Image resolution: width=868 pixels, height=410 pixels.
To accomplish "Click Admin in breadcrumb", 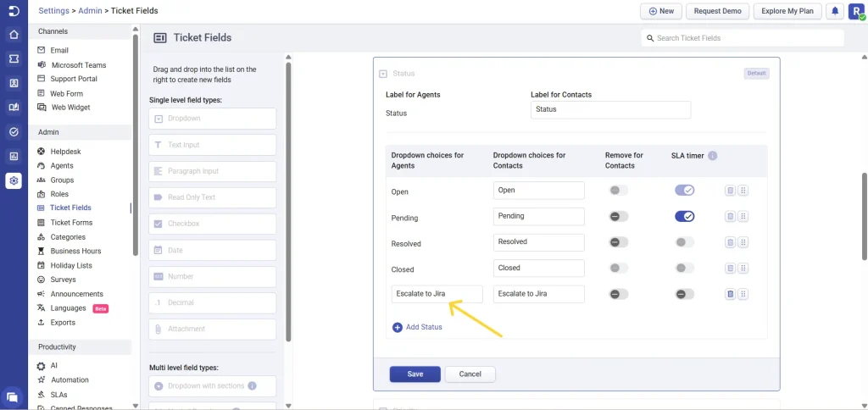I will coord(90,10).
